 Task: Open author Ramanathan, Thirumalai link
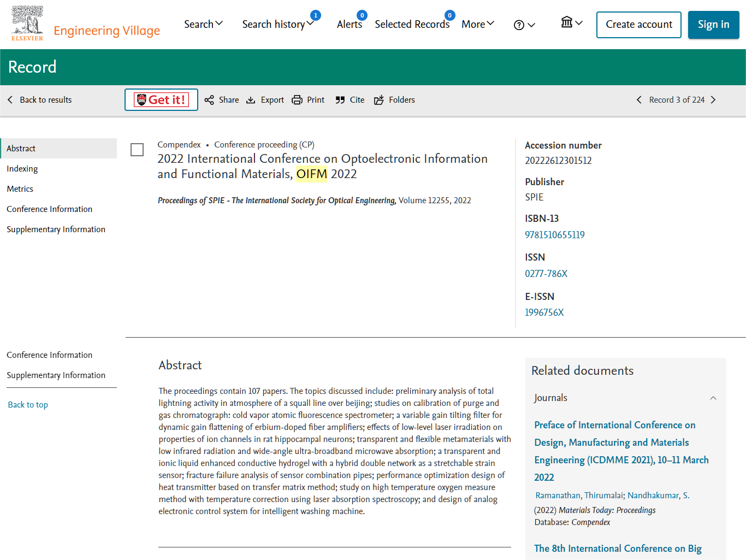coord(579,496)
